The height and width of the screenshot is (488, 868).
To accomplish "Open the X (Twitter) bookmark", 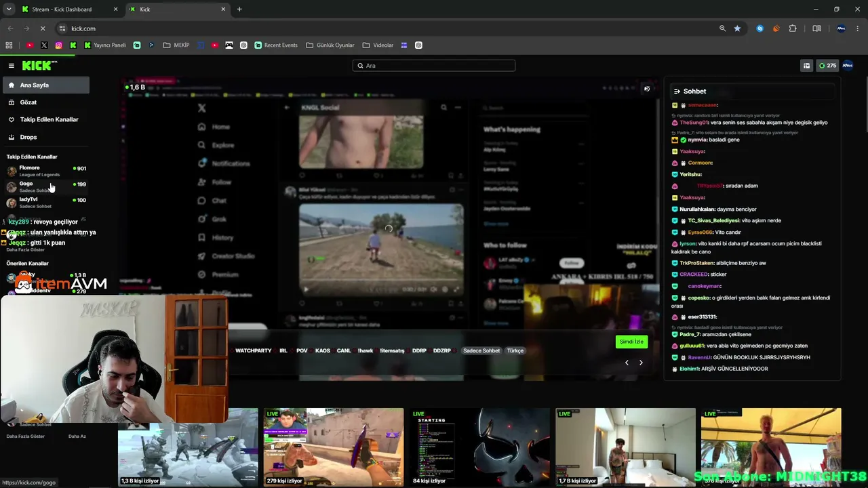I will point(44,45).
